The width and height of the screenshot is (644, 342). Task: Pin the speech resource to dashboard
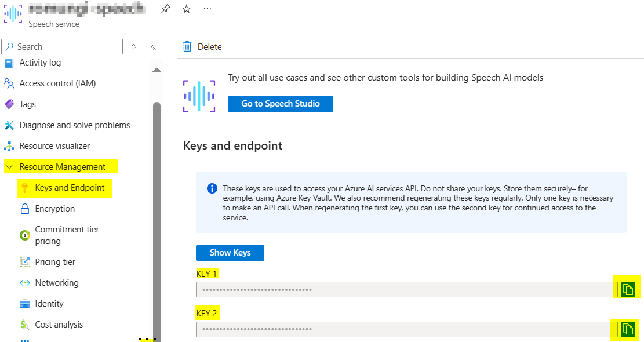click(165, 8)
